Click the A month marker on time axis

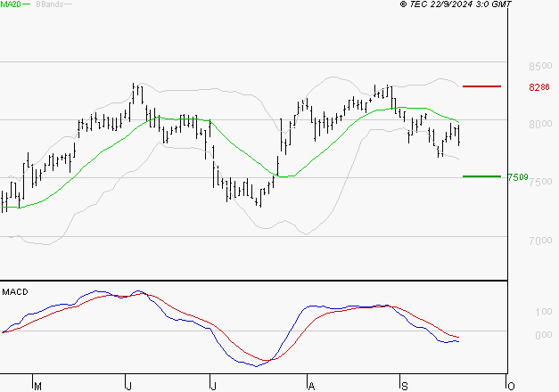(x=311, y=387)
